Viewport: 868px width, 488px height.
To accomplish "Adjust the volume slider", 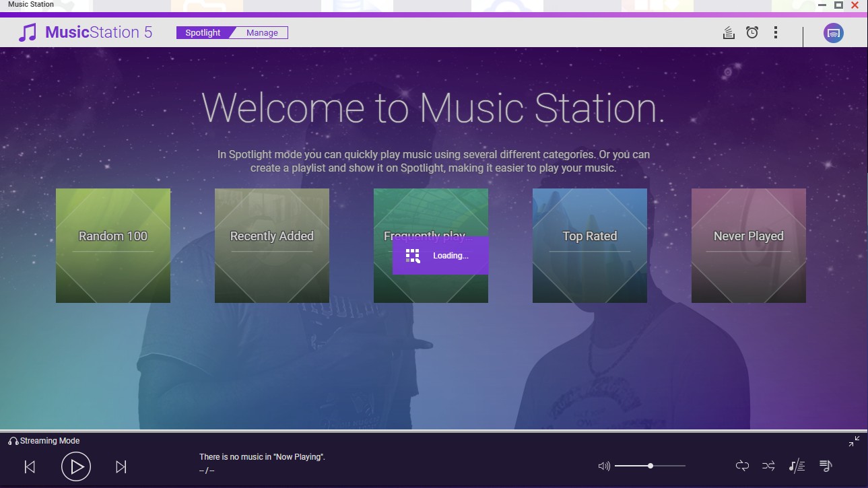I will coord(650,466).
